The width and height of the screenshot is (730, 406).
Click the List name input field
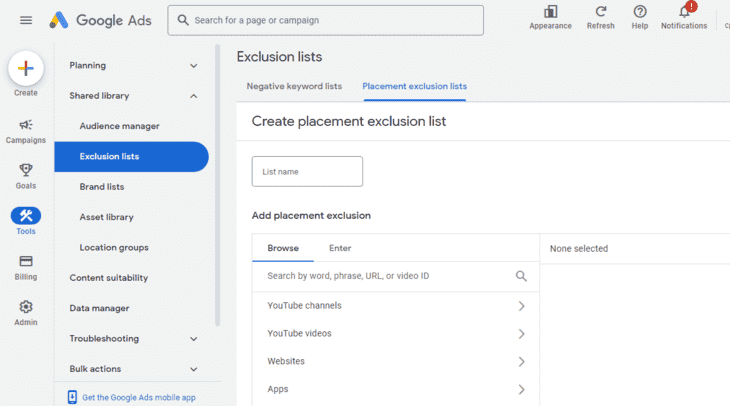point(307,171)
